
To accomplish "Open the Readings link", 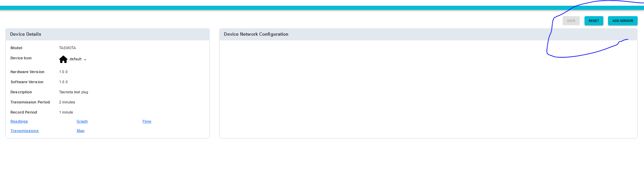I will (19, 122).
